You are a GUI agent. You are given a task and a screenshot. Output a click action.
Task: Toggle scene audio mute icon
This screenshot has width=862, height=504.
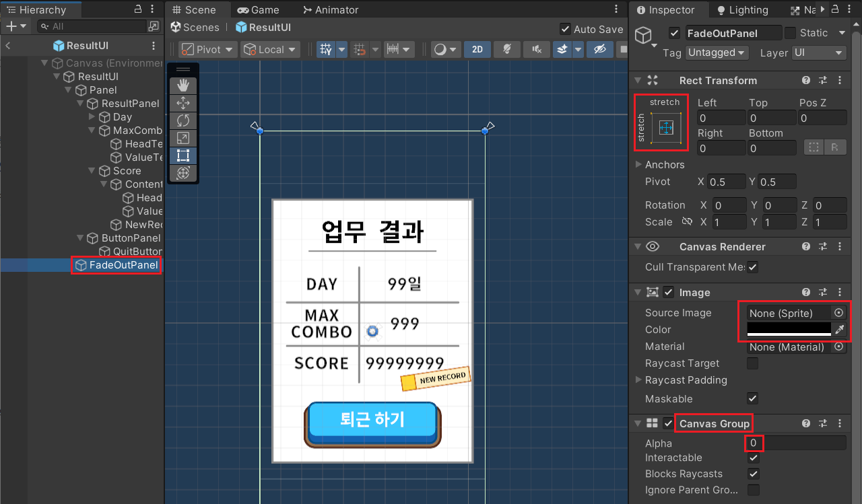point(537,49)
